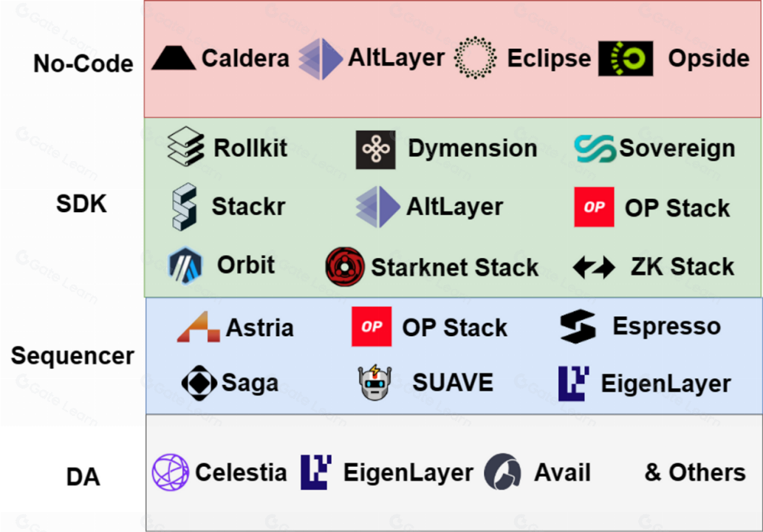Click the red OP logo in the SDK section

(x=594, y=208)
